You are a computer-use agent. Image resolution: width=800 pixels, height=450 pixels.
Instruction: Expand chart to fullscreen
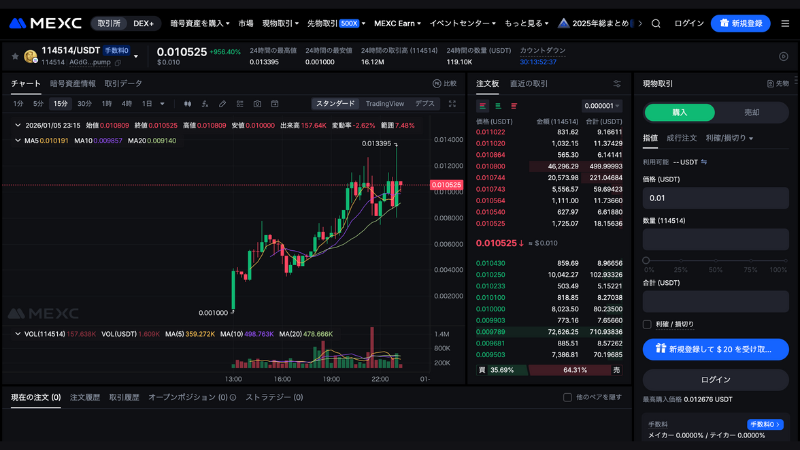452,104
